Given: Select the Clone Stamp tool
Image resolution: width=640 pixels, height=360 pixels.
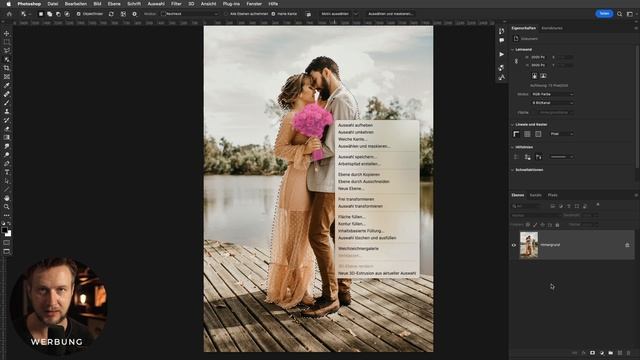Looking at the screenshot, I should coord(7,111).
